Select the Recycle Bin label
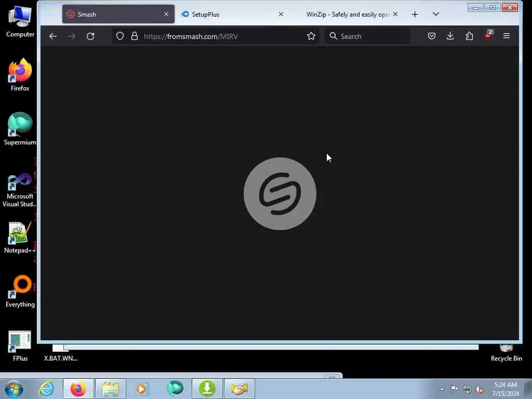 506,358
